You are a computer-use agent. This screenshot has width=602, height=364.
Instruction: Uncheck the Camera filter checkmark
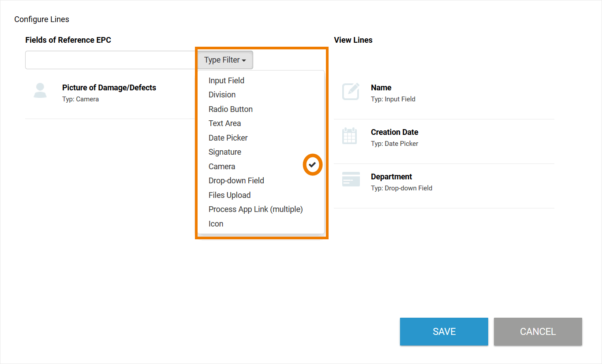coord(313,165)
